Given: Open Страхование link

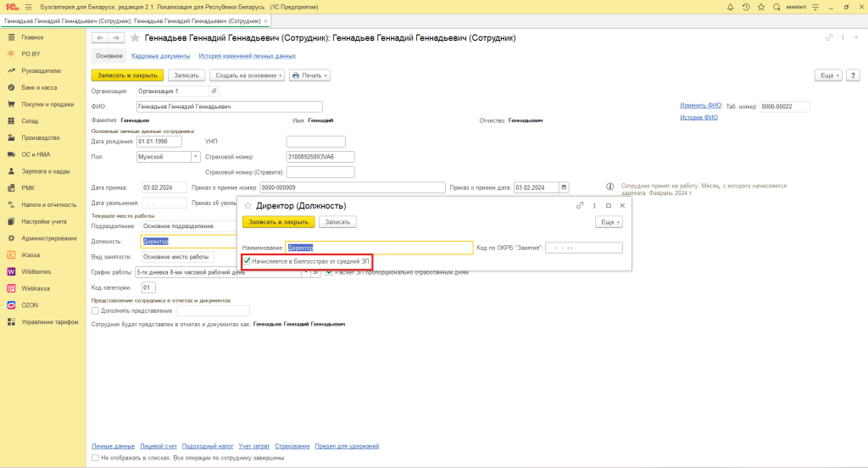Looking at the screenshot, I should coord(292,446).
